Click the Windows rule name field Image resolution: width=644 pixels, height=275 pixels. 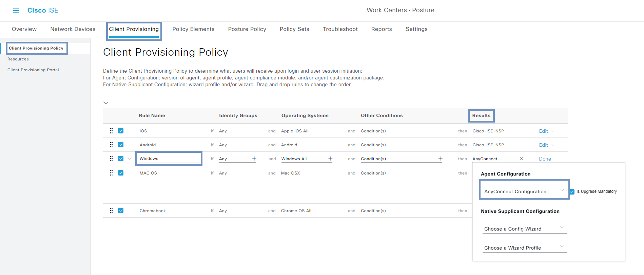click(169, 159)
